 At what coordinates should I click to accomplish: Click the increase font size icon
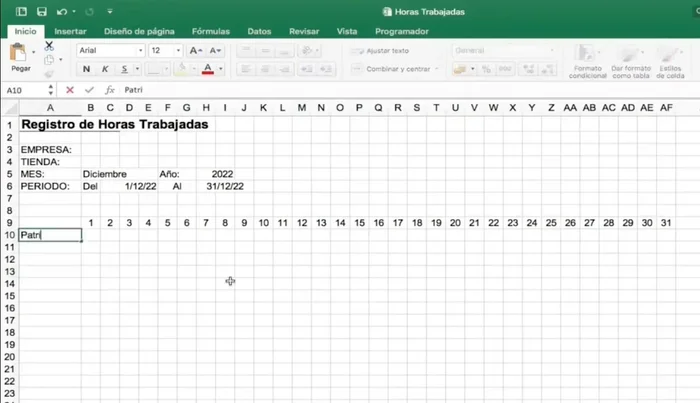196,50
